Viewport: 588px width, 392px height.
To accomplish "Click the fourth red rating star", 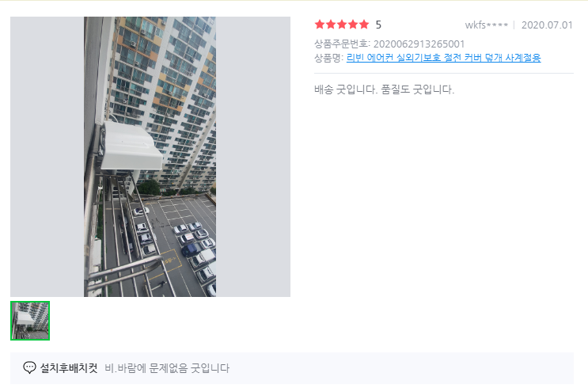I will [353, 25].
